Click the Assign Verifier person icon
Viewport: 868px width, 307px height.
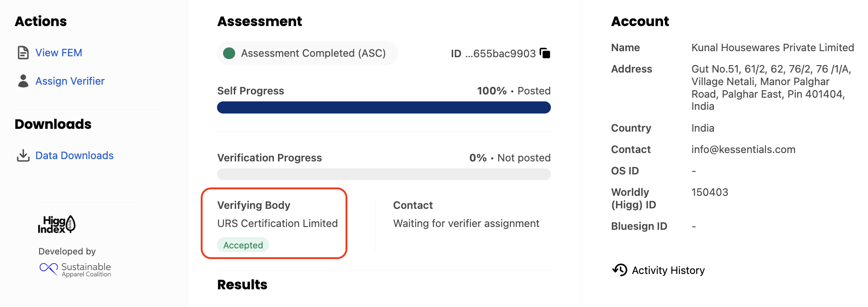coord(23,81)
